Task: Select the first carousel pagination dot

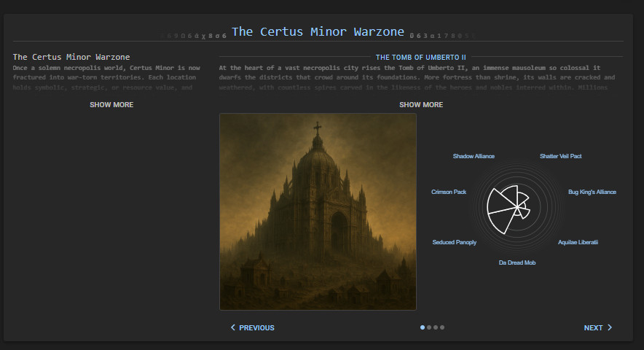Action: [x=423, y=327]
